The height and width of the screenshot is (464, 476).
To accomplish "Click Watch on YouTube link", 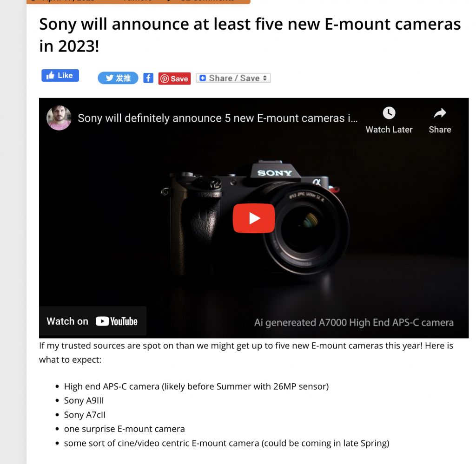I will point(93,321).
